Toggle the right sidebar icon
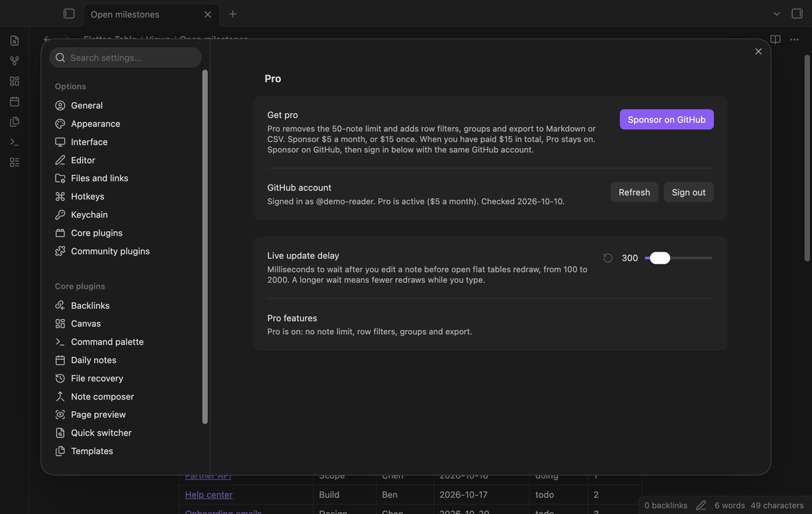This screenshot has width=812, height=514. pos(796,14)
